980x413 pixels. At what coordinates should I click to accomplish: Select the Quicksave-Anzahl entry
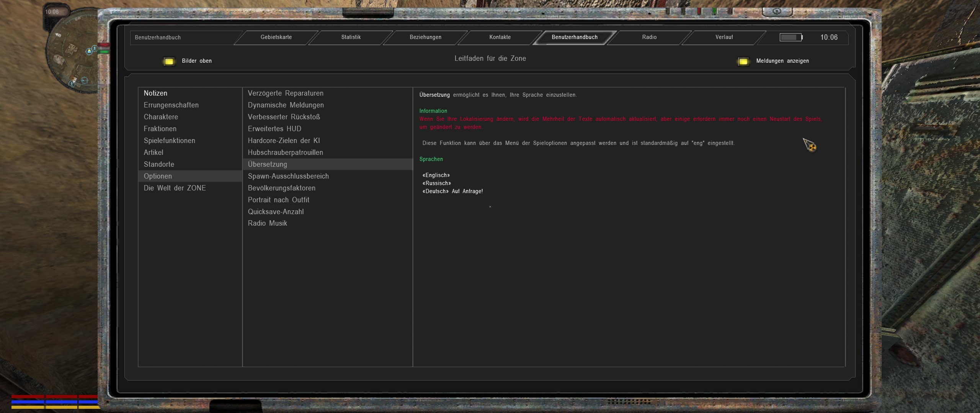pos(276,212)
